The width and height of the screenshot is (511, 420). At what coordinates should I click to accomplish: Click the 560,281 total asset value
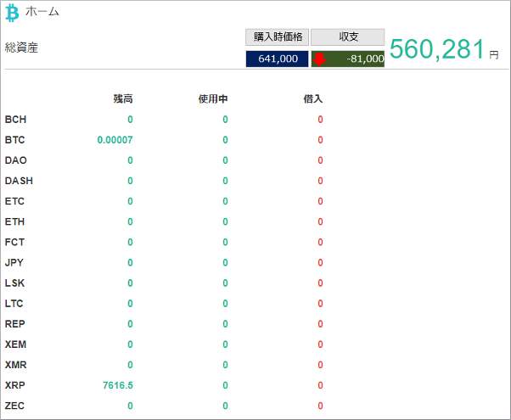pos(436,49)
